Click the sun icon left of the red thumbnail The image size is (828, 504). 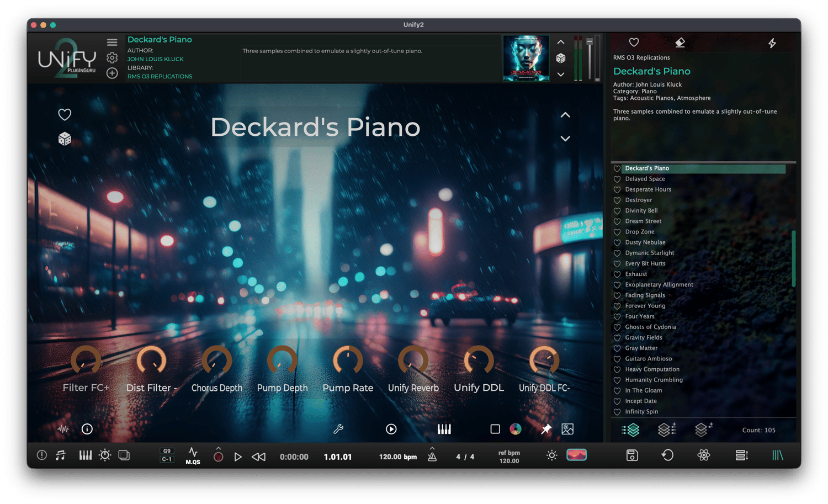tap(551, 455)
